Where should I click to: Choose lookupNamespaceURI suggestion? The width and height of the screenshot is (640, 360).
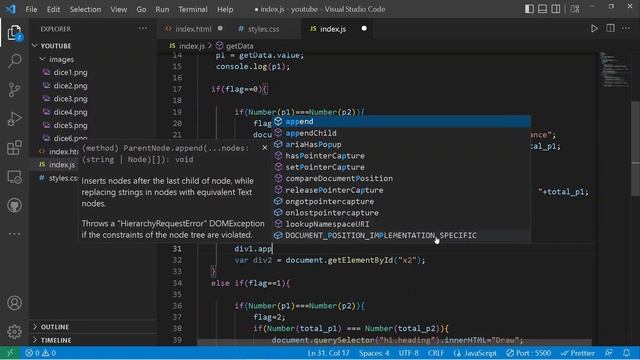tap(402, 224)
